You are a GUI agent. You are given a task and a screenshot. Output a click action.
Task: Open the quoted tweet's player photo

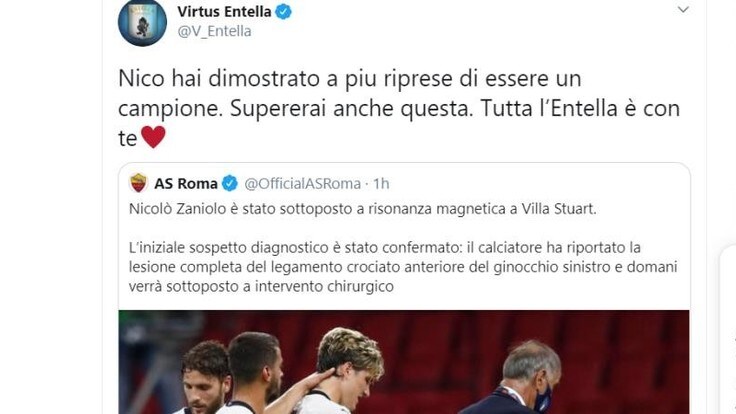coord(404,362)
